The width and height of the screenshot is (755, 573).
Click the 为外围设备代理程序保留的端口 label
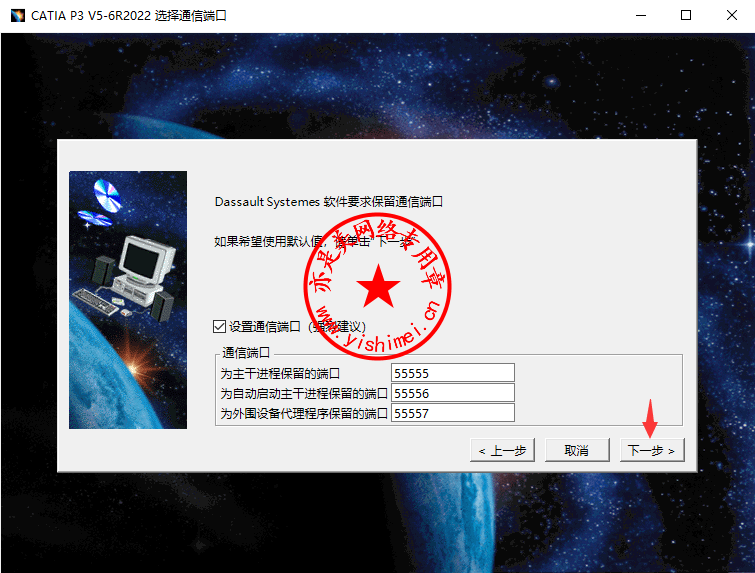pos(304,414)
